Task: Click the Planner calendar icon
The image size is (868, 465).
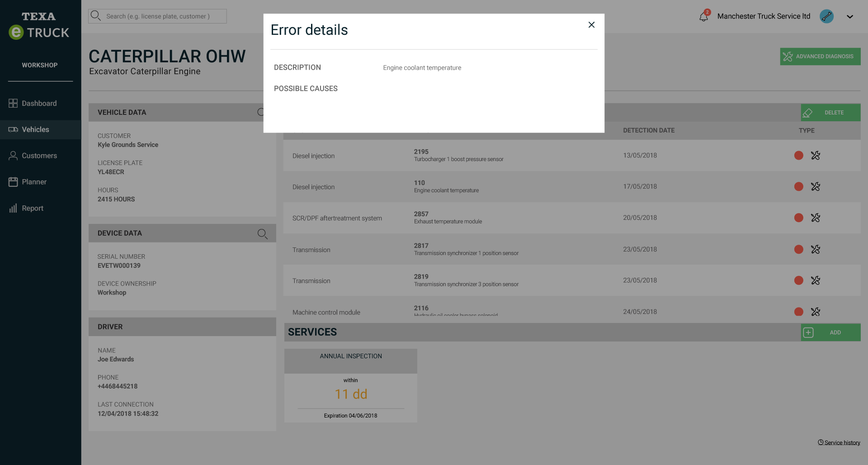Action: click(13, 182)
